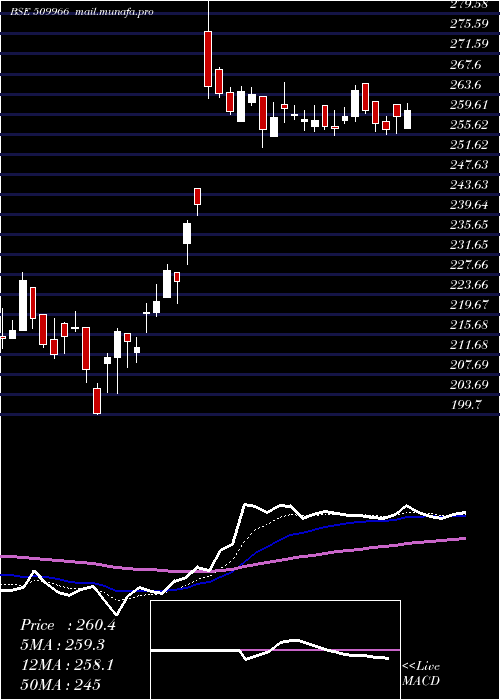Click the Price : 260.4 readout

coord(68,625)
